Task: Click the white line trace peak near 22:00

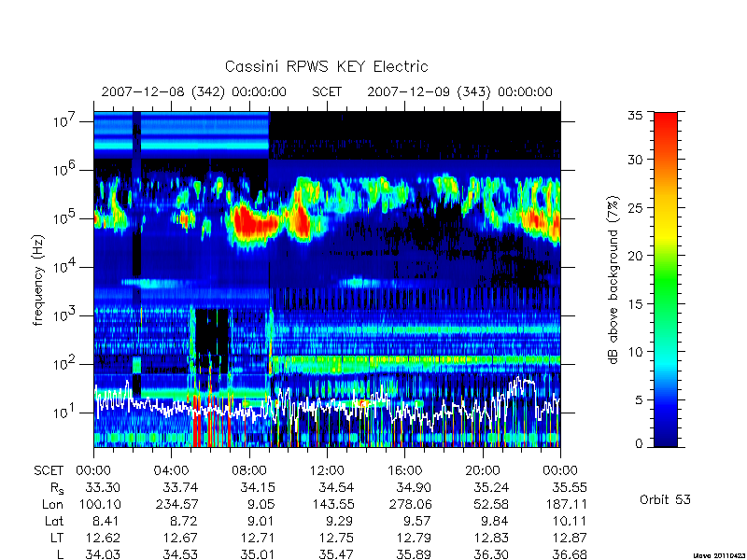Action: tap(523, 382)
